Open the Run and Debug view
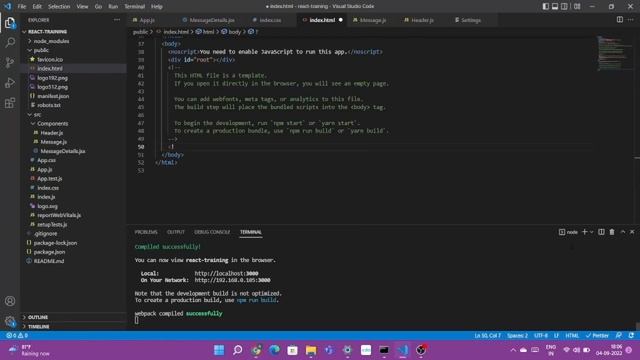 coord(10,82)
